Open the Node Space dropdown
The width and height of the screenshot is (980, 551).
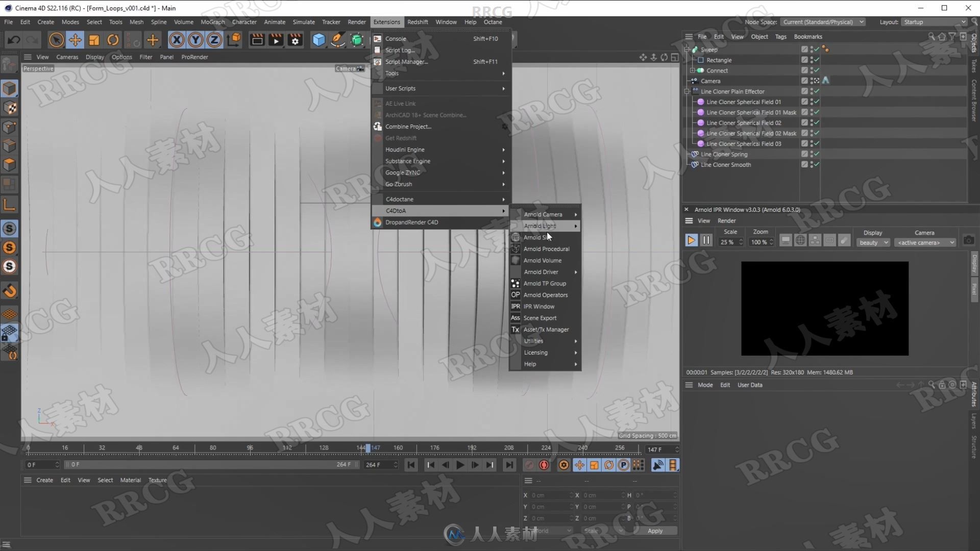(823, 22)
